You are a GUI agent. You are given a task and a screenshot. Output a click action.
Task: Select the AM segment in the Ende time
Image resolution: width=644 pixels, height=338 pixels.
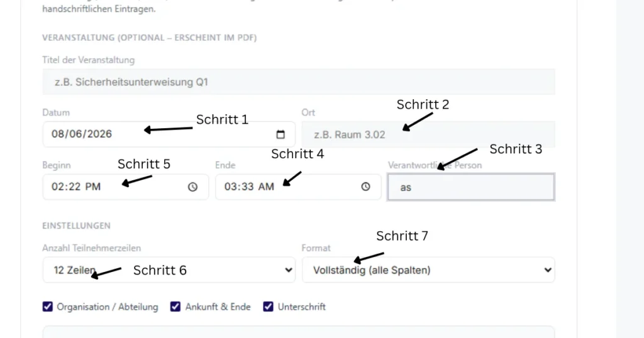point(266,187)
